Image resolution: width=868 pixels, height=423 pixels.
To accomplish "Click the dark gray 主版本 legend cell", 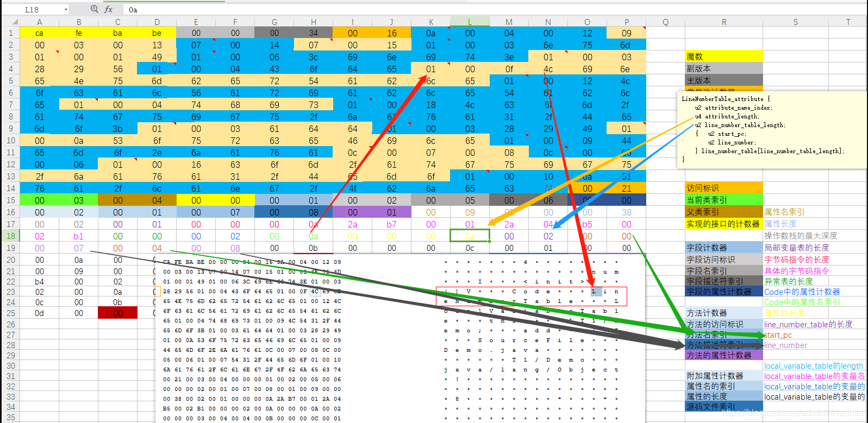I will click(x=724, y=80).
